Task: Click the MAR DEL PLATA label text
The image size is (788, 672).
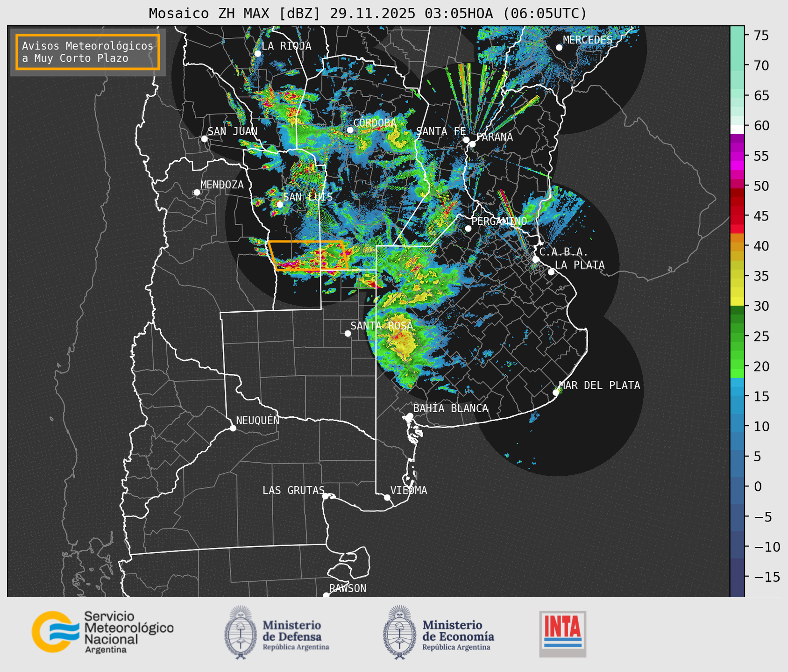Action: tap(599, 385)
